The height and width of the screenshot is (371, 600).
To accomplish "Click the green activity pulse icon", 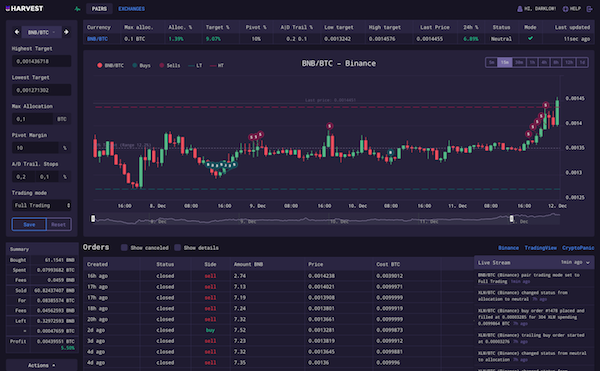I will (x=77, y=9).
